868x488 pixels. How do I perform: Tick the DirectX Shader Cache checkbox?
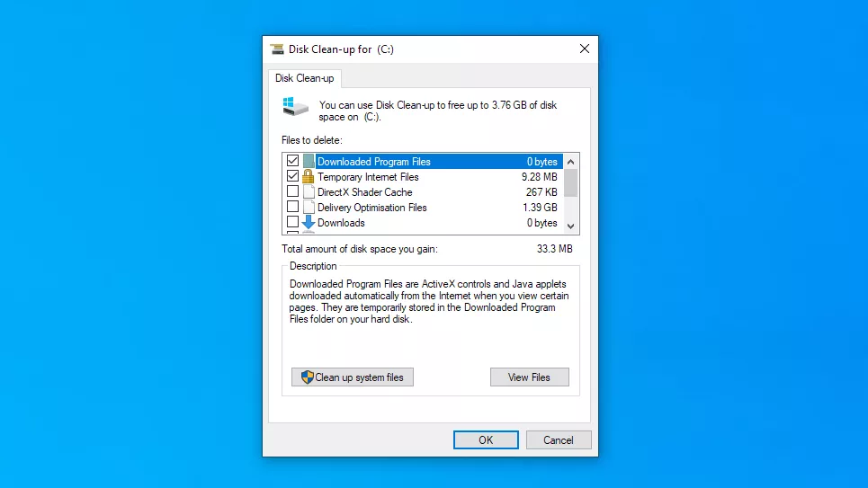coord(293,191)
